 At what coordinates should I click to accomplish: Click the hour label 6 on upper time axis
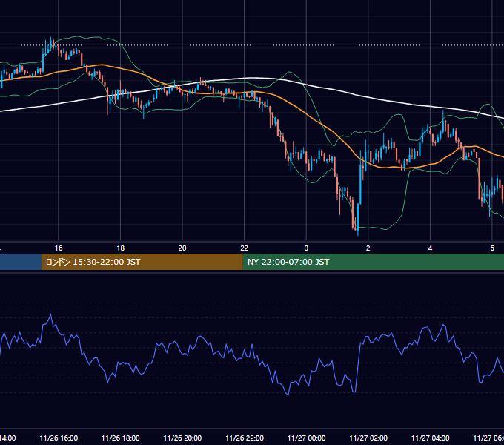[x=492, y=248]
